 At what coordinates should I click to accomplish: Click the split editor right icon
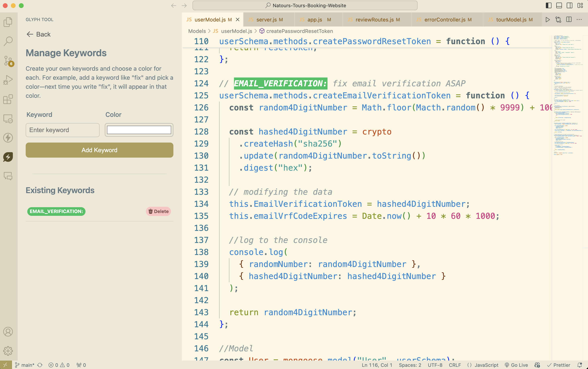pyautogui.click(x=569, y=19)
